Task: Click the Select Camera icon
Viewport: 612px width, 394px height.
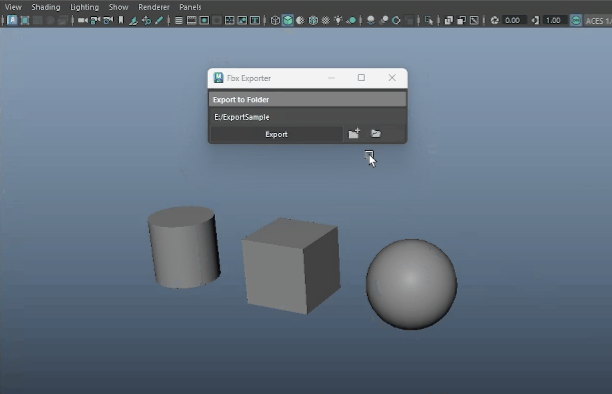Action: (82, 20)
